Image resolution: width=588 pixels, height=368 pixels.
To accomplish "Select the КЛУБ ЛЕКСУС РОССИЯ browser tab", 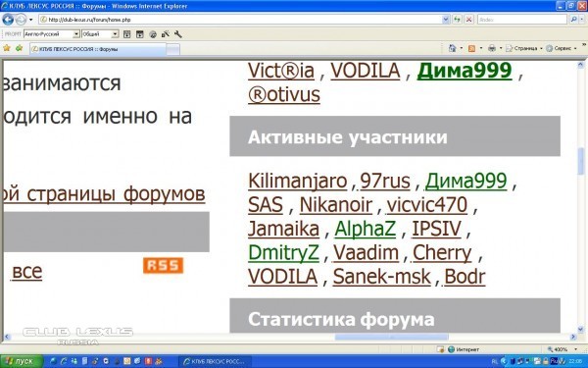I will point(97,49).
